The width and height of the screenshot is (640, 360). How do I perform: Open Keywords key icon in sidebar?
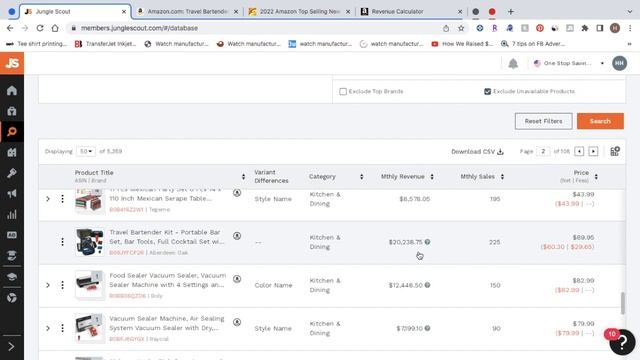(12, 173)
